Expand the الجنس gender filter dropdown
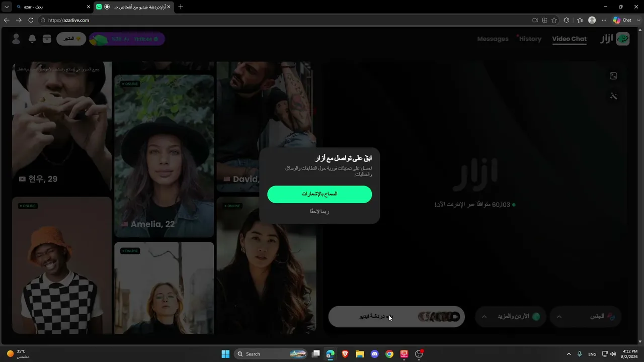The height and width of the screenshot is (362, 644). 586,317
